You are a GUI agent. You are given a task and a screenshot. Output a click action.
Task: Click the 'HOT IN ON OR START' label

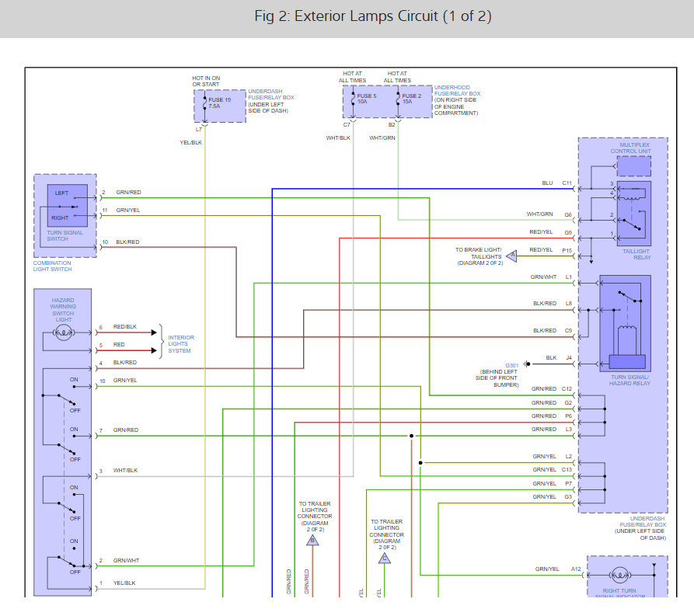[x=206, y=81]
